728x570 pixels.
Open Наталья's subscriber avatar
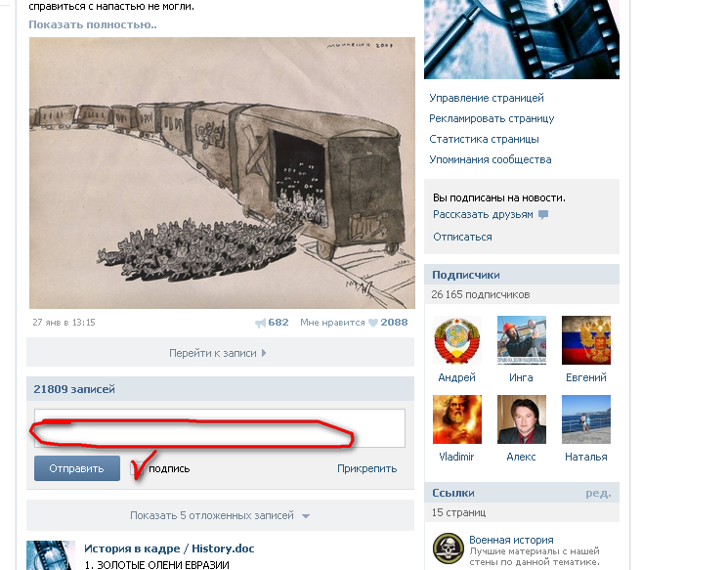click(586, 419)
